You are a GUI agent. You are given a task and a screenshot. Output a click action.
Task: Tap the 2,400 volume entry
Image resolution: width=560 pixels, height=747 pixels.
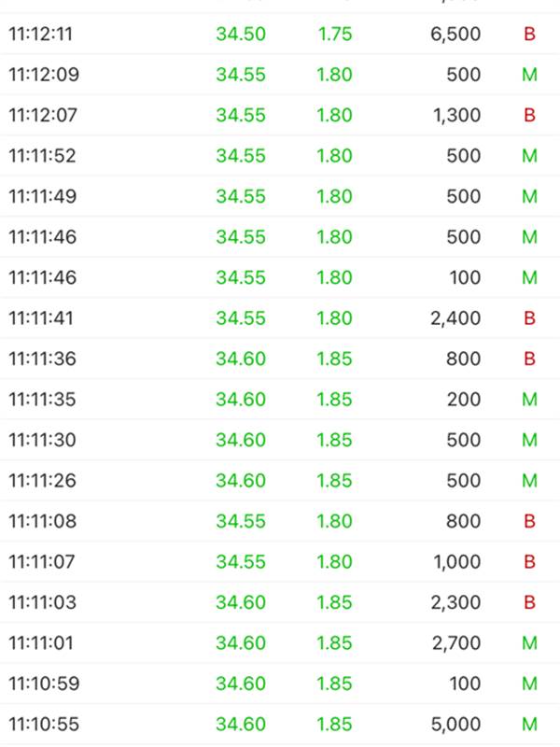coord(455,318)
